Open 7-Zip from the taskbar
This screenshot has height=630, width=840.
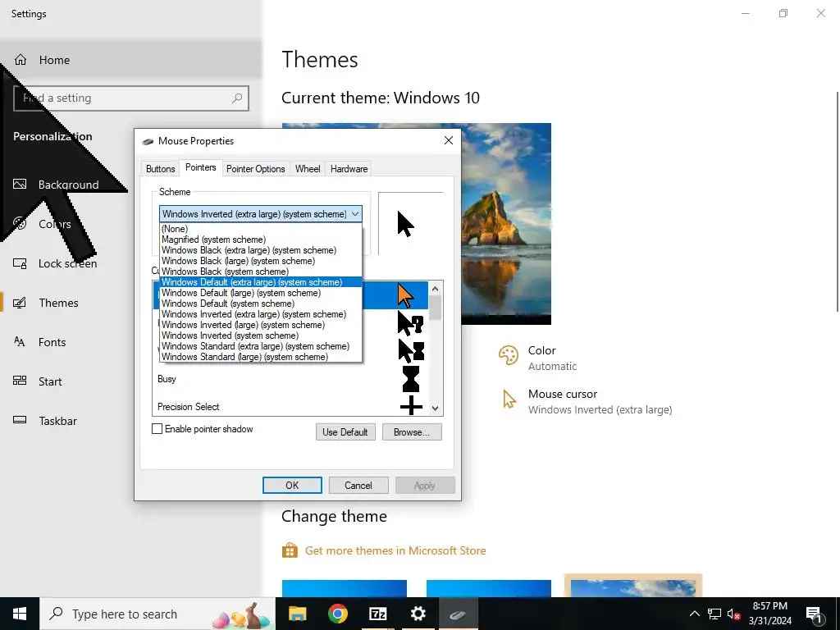(377, 614)
